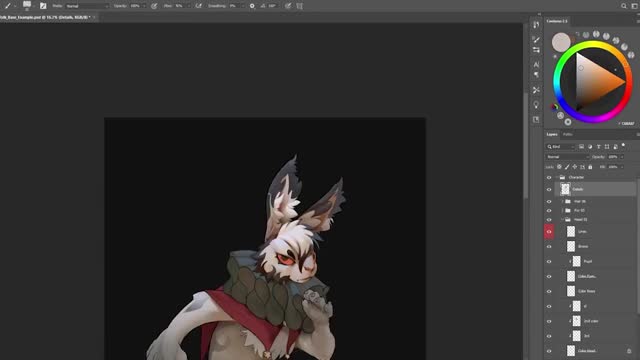Hide the red-tagged Lines layer
This screenshot has height=360, width=640.
coord(549,231)
